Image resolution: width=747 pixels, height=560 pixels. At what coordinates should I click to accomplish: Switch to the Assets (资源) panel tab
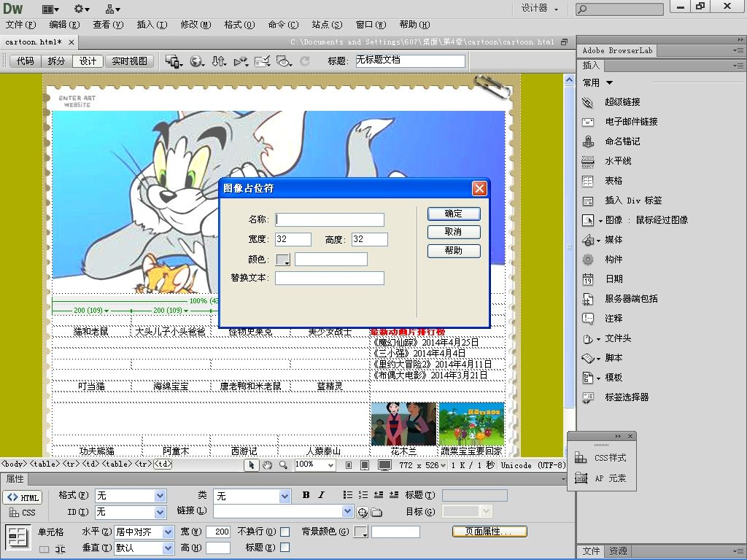pos(619,551)
